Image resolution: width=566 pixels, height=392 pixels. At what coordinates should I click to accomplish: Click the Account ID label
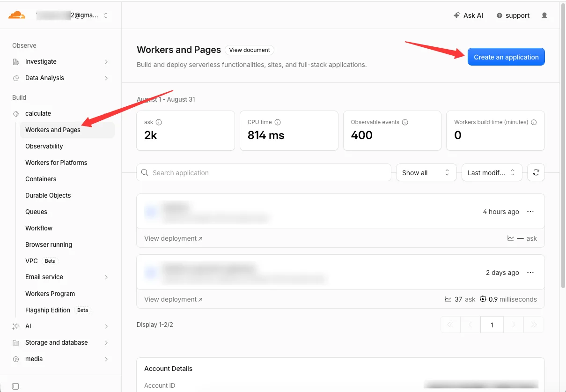[160, 385]
